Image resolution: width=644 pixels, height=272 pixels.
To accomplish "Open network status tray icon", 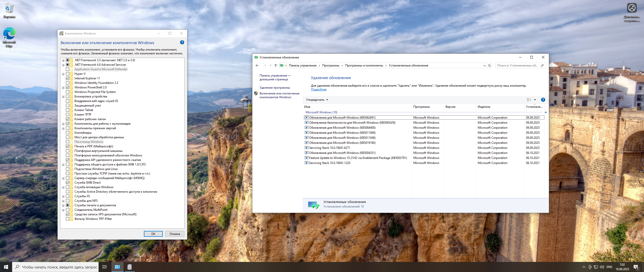I will 596,267.
